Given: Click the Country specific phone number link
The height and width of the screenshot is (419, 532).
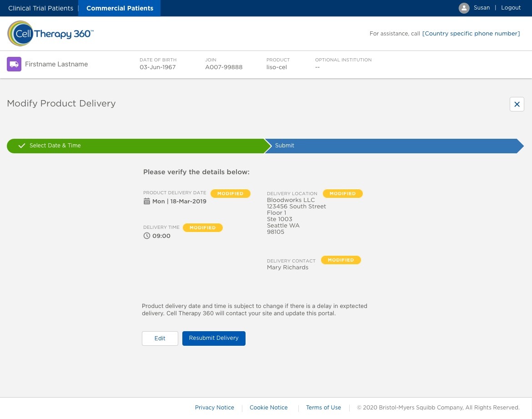Looking at the screenshot, I should [471, 33].
